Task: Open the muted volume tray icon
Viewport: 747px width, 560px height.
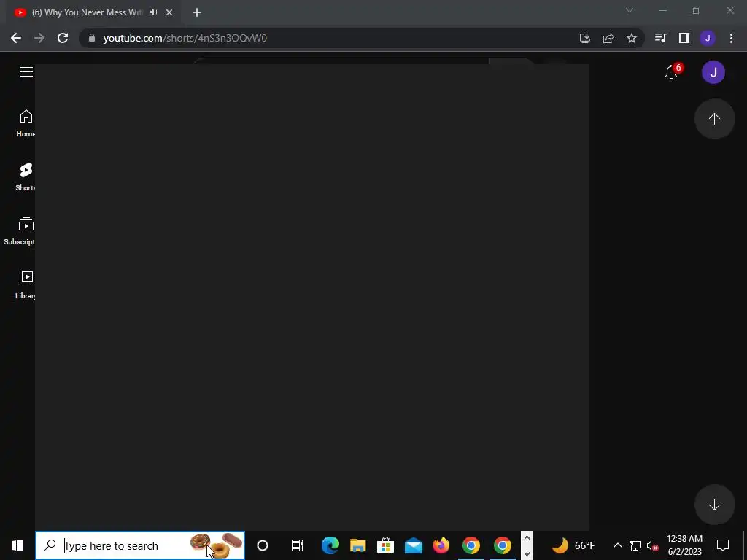Action: [653, 545]
